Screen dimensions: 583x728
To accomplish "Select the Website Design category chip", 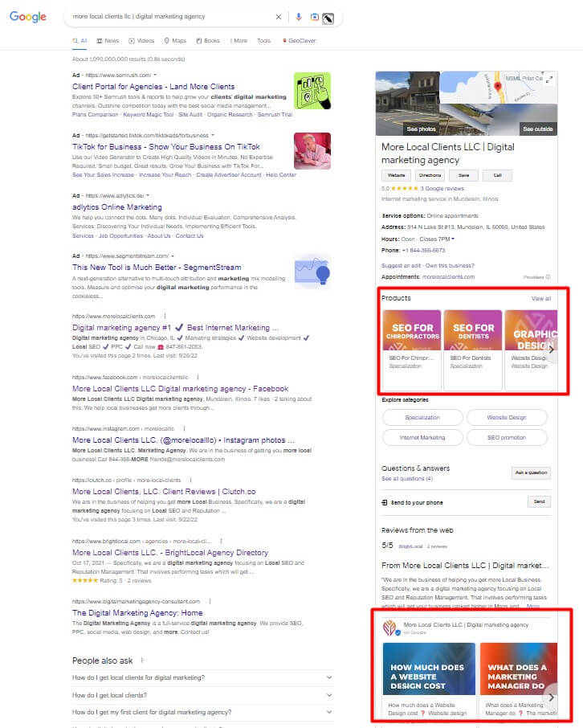I will pyautogui.click(x=507, y=417).
